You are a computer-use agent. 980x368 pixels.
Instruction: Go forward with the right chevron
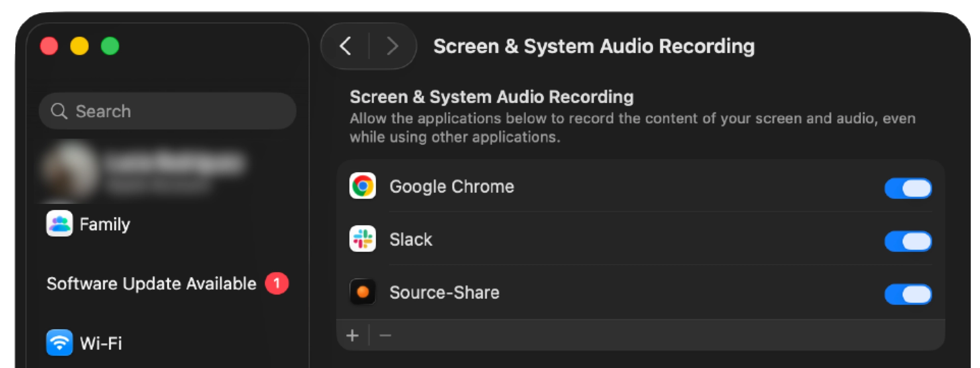[x=392, y=46]
